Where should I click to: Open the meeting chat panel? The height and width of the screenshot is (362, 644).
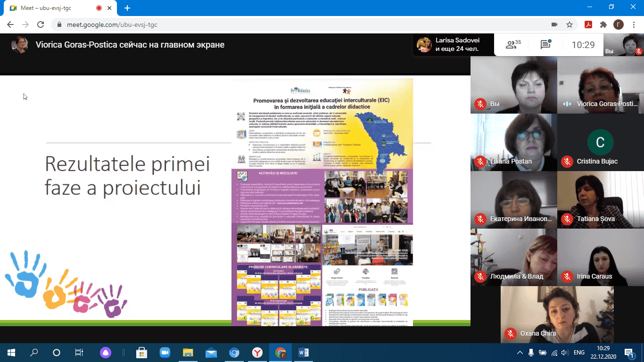[545, 45]
